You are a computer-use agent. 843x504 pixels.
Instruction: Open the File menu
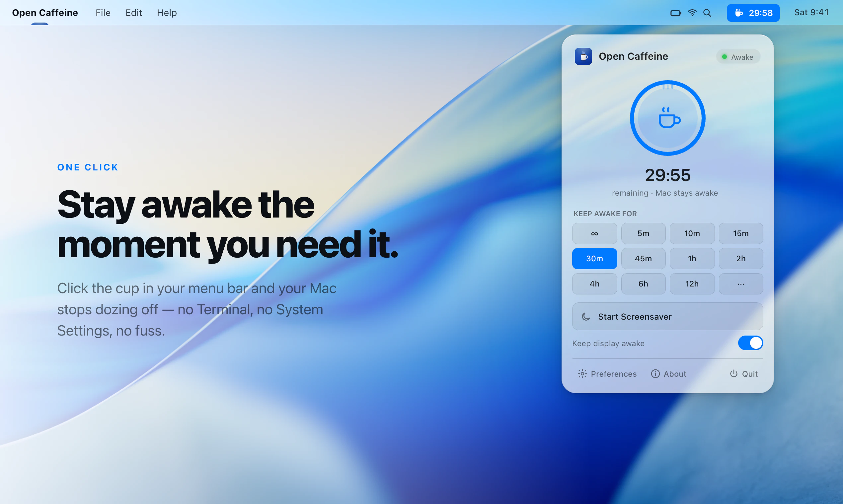(x=103, y=13)
